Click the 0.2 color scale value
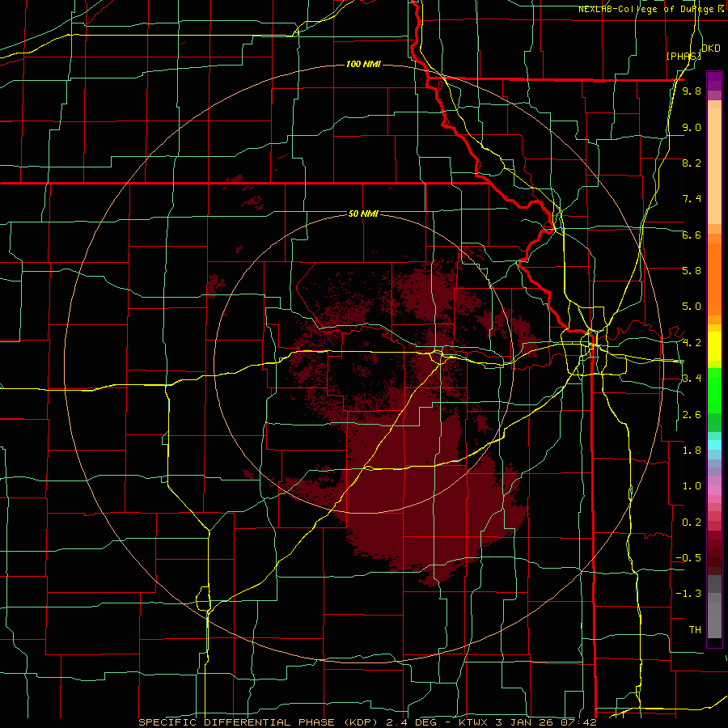This screenshot has width=728, height=728. pyautogui.click(x=692, y=523)
